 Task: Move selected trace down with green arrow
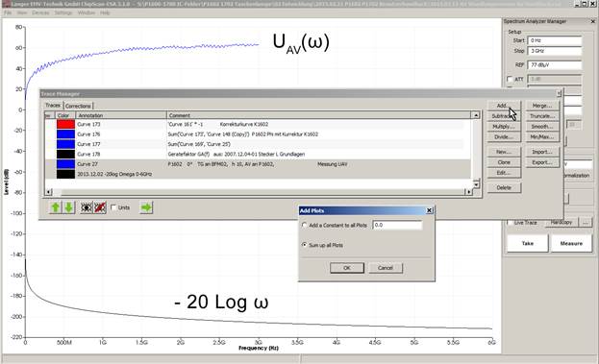click(x=69, y=207)
